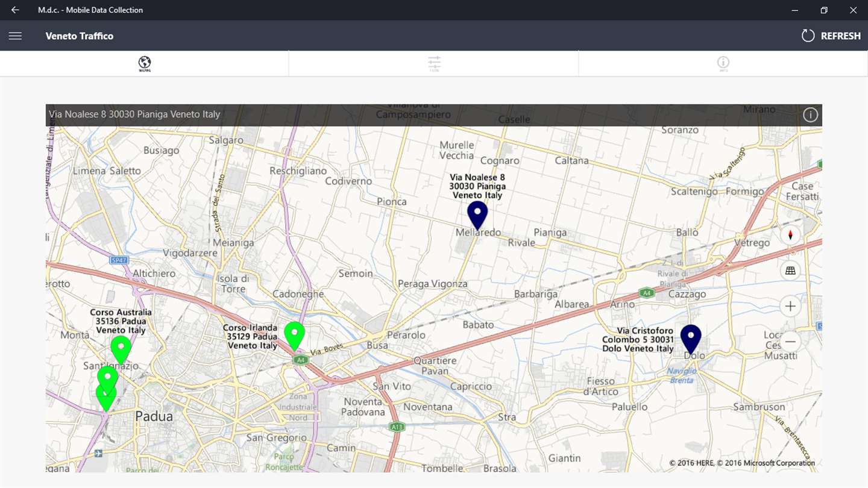Click the "Peraga Vigonza" map label
The height and width of the screenshot is (488, 868).
pos(433,283)
